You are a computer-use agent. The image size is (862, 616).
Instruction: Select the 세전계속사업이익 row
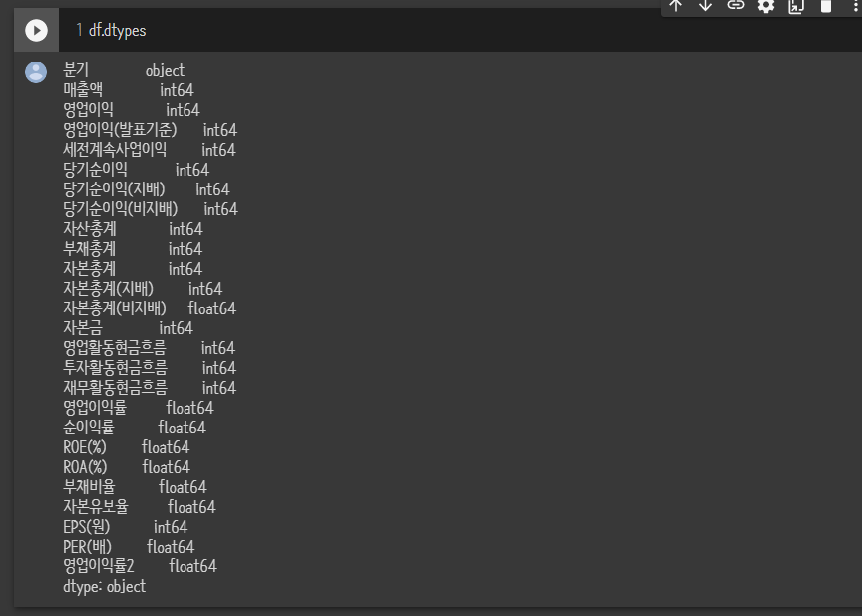150,150
